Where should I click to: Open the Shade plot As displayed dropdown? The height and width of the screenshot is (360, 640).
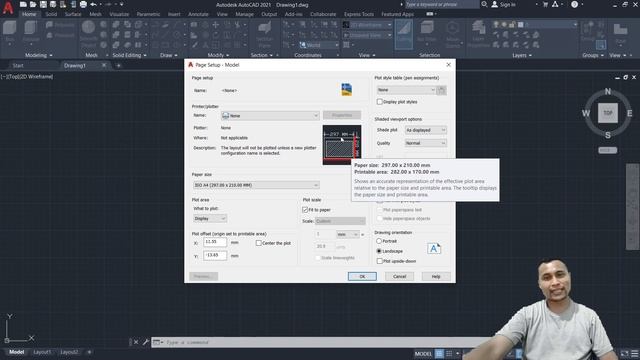pos(426,130)
